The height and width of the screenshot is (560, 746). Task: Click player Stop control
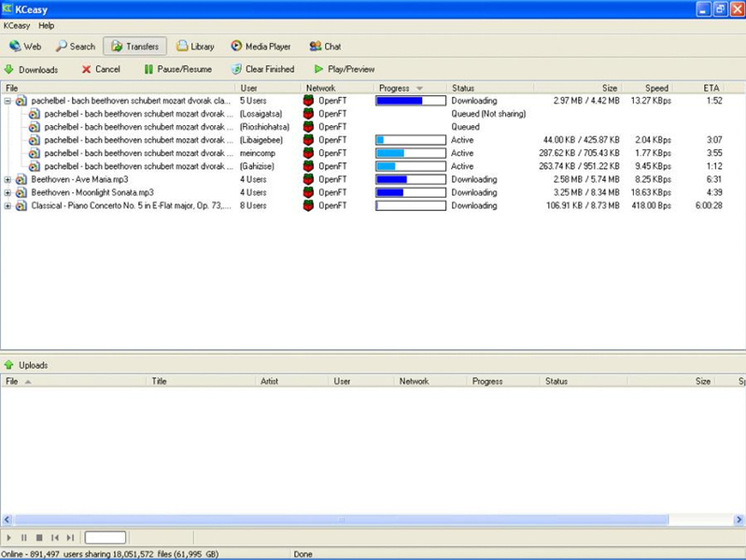pyautogui.click(x=39, y=538)
